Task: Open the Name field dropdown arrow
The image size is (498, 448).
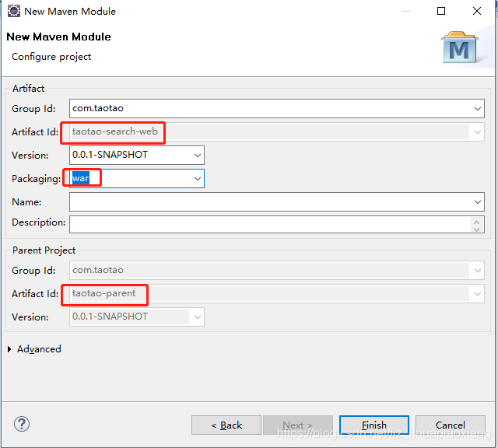Action: (477, 202)
